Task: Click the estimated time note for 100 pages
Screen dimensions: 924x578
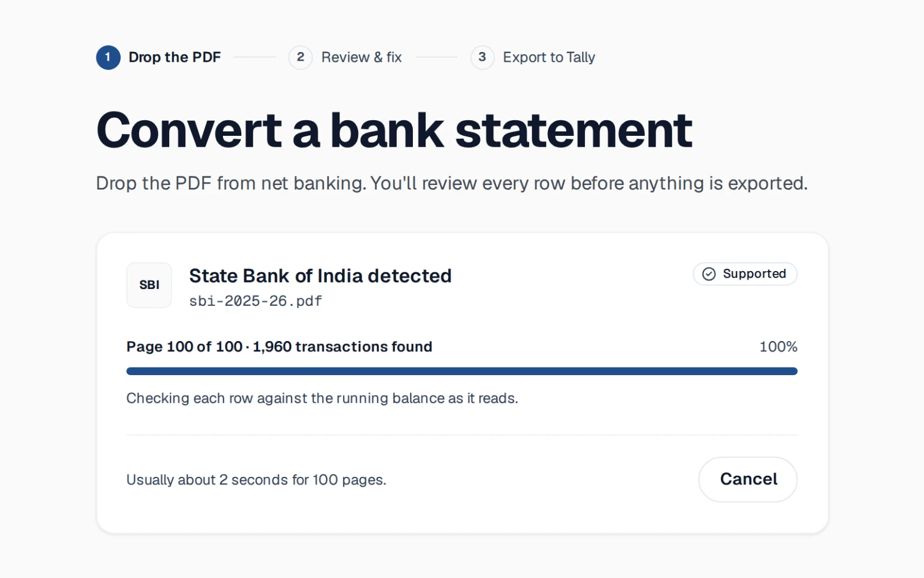Action: [x=256, y=480]
